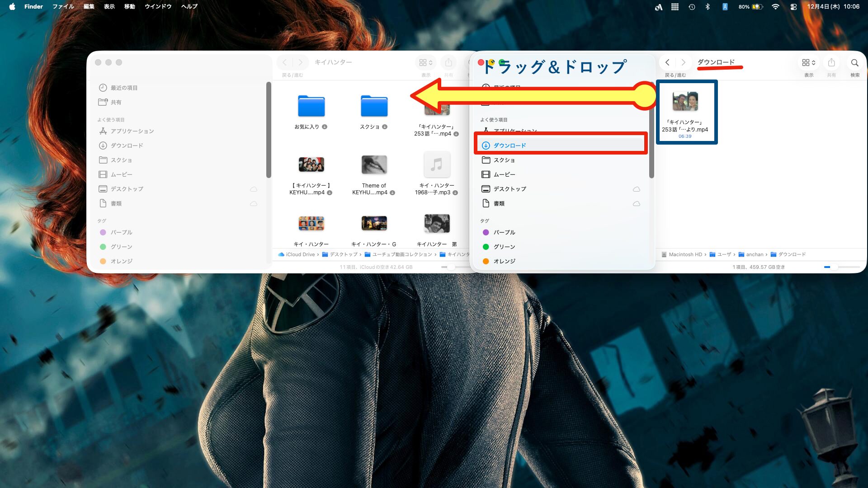Toggle Wi-Fi status icon in menu bar
Image resolution: width=868 pixels, height=488 pixels.
(775, 7)
